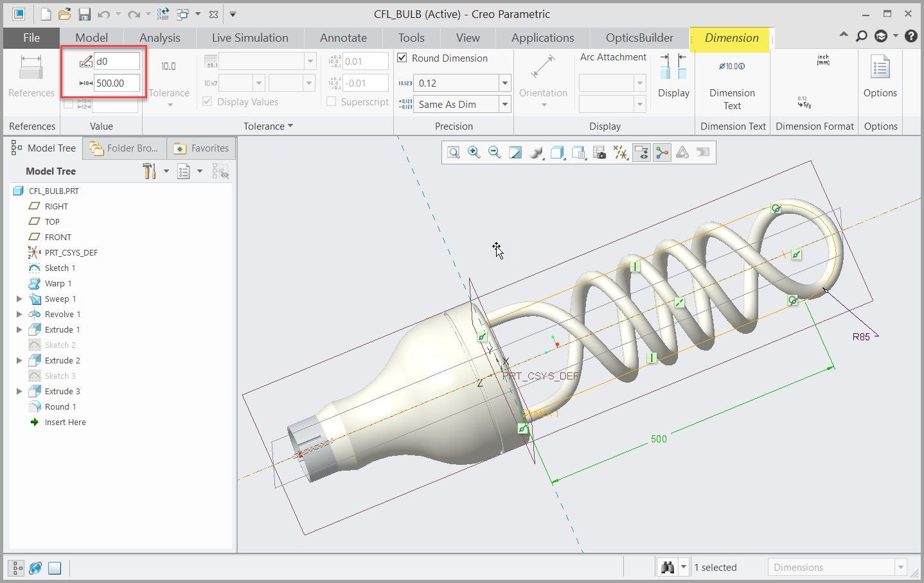Click the Tolerance group label dropdown
The width and height of the screenshot is (924, 583).
[x=268, y=126]
